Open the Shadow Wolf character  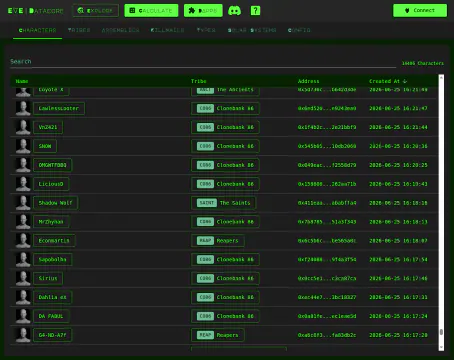55,203
